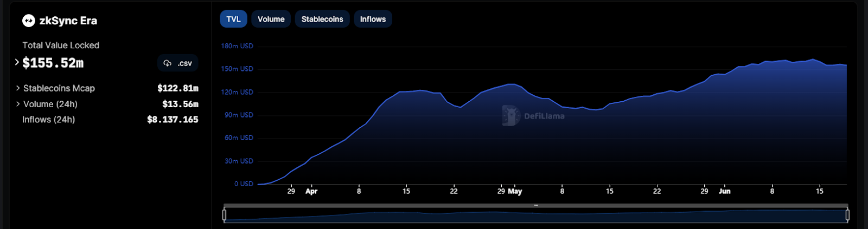Click the Inflows (24h) label
Image resolution: width=868 pixels, height=229 pixels.
click(48, 120)
